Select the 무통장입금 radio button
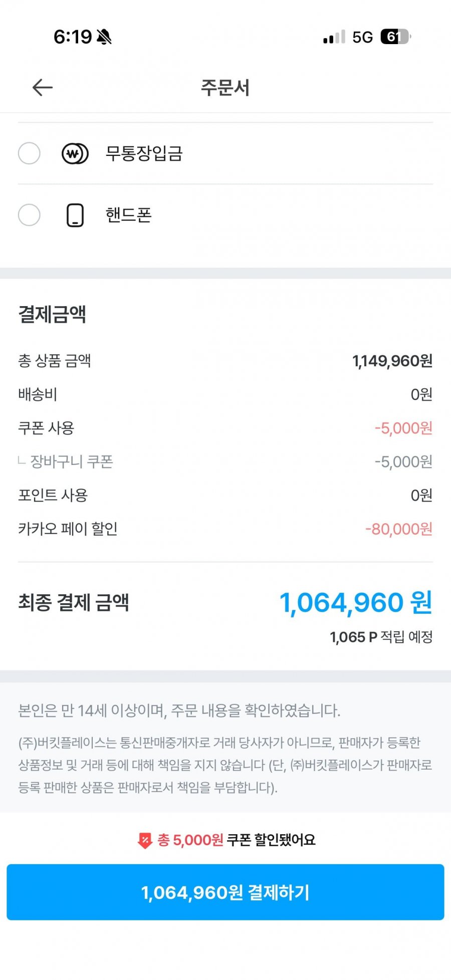The width and height of the screenshot is (451, 980). tap(29, 153)
